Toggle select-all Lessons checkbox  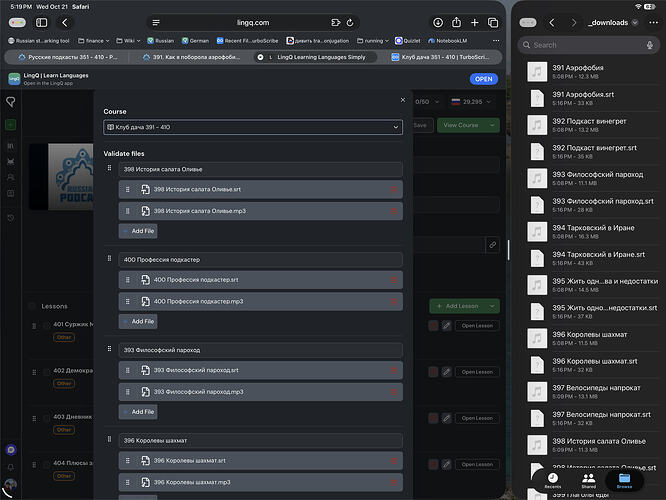tap(32, 306)
